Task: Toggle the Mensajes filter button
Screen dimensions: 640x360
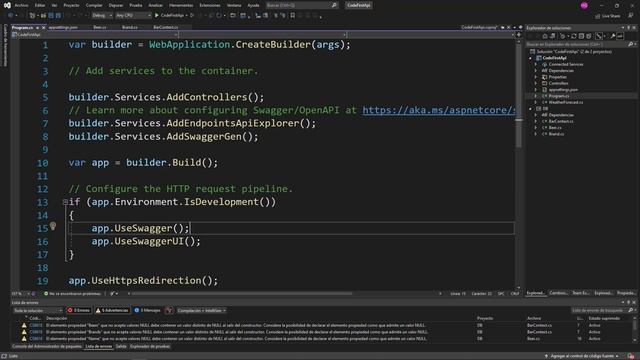Action: click(147, 311)
